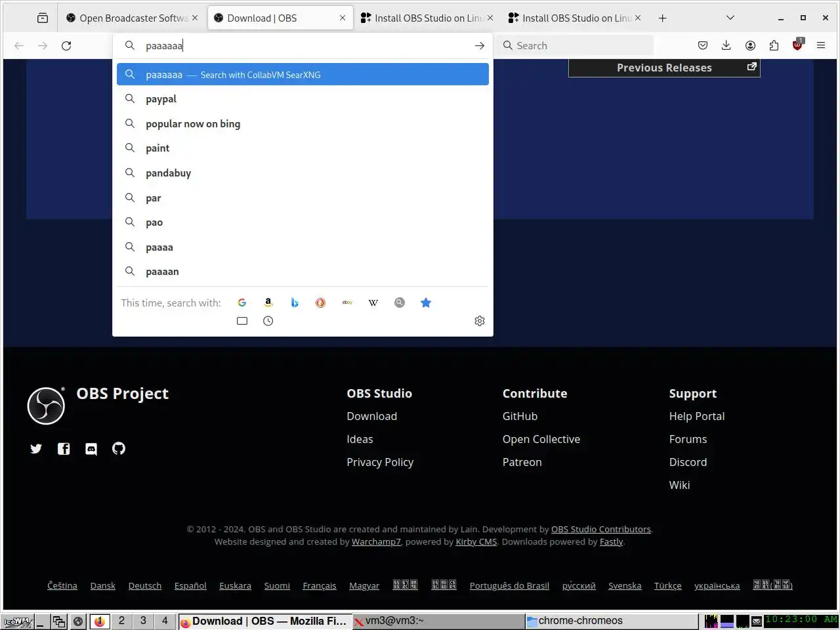Open the Open Collective link
Image resolution: width=840 pixels, height=630 pixels.
click(x=541, y=439)
